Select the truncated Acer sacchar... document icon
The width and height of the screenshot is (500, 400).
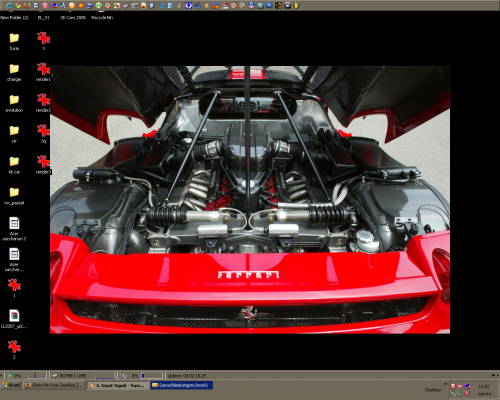pos(14,254)
